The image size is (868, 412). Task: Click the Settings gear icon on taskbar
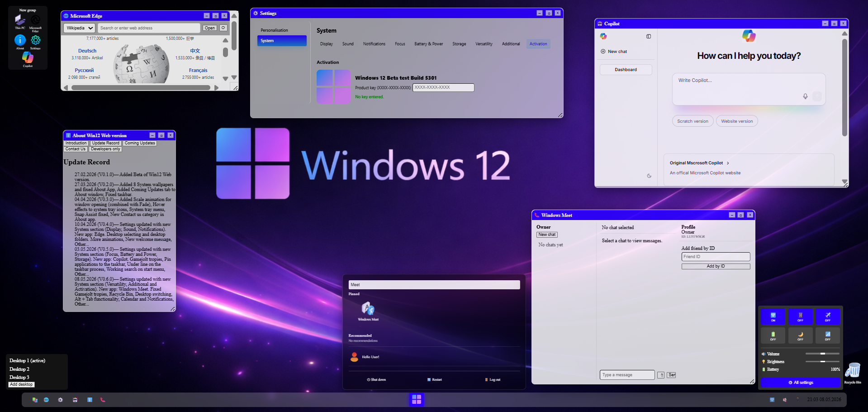tap(60, 400)
